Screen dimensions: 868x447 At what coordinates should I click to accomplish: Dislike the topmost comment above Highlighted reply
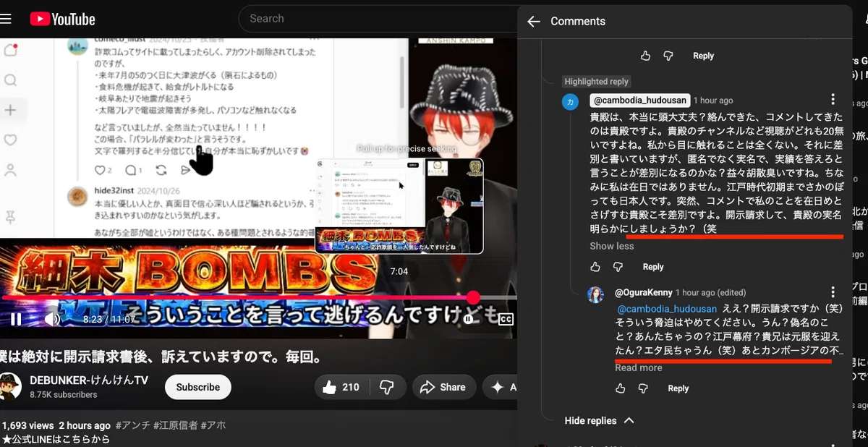(x=668, y=56)
